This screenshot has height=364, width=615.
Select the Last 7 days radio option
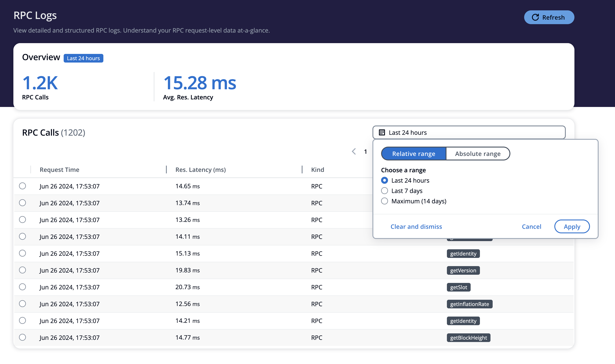(x=385, y=191)
